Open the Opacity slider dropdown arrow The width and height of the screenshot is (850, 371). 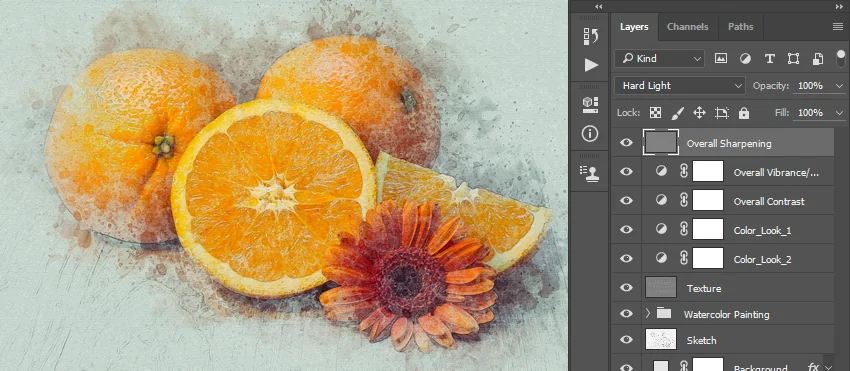point(840,86)
